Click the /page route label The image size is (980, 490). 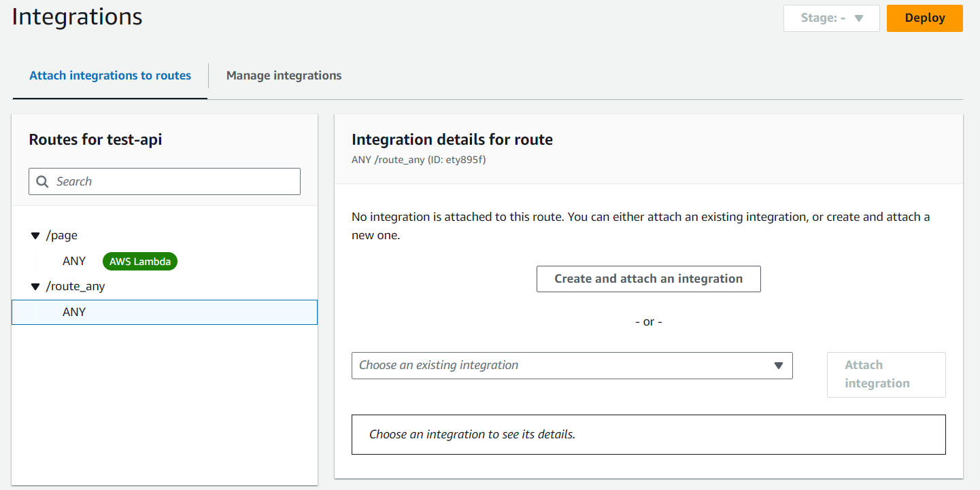[x=62, y=236]
